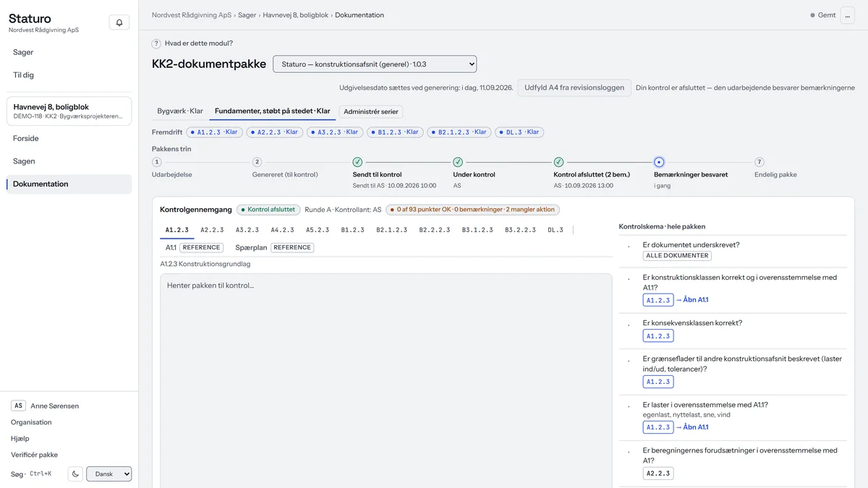Screen dimensions: 868x488
Task: Open Til dig in the sidebar
Action: click(x=69, y=74)
